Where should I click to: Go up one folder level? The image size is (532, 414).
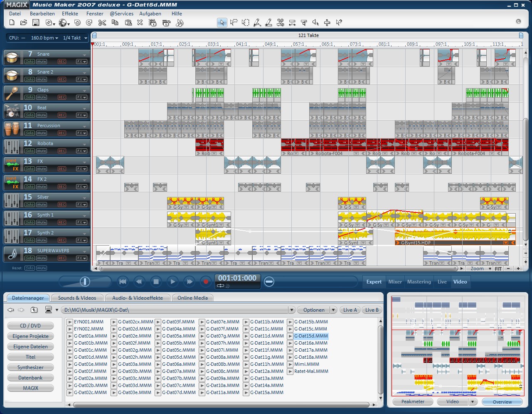click(34, 310)
